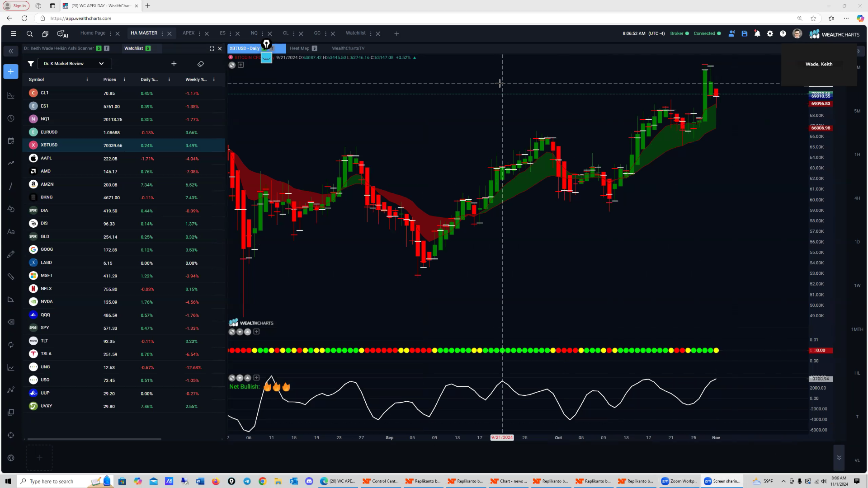Open the calendar events tool in sidebar
This screenshot has height=488, width=868.
point(11,141)
